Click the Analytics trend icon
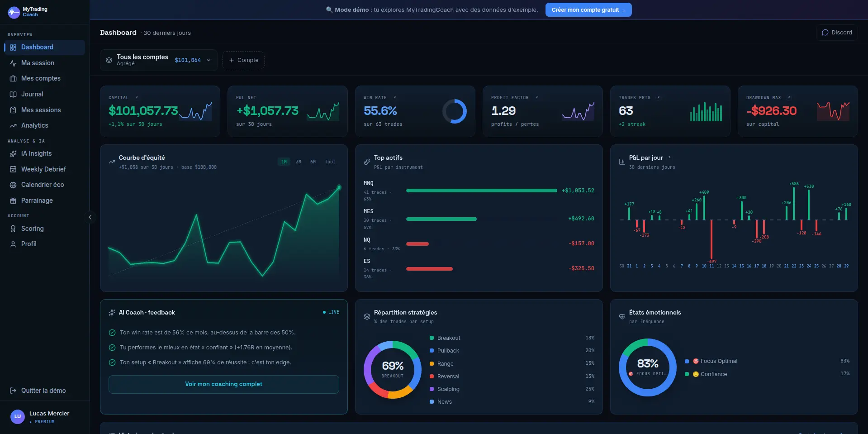 [x=13, y=125]
